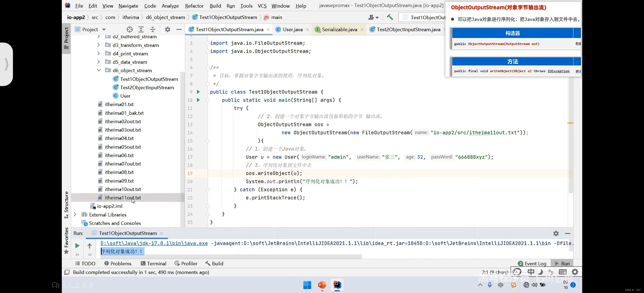Click the io-app2 breadcrumb
The width and height of the screenshot is (644, 293).
(76, 17)
